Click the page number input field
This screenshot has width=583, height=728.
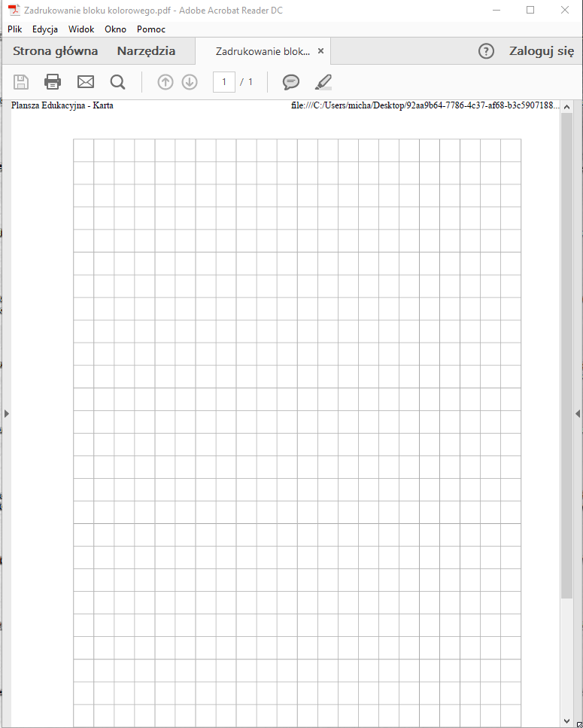(224, 82)
